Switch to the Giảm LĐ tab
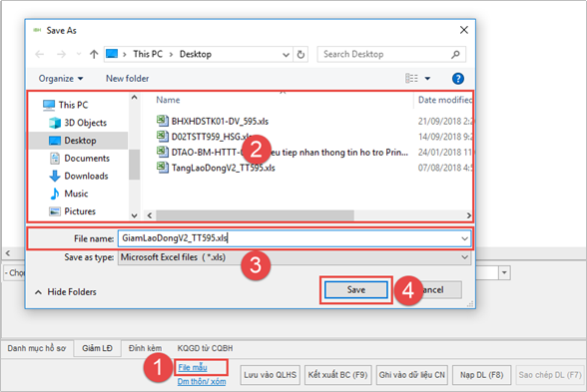Screen dimensions: 587x392 coord(98,348)
